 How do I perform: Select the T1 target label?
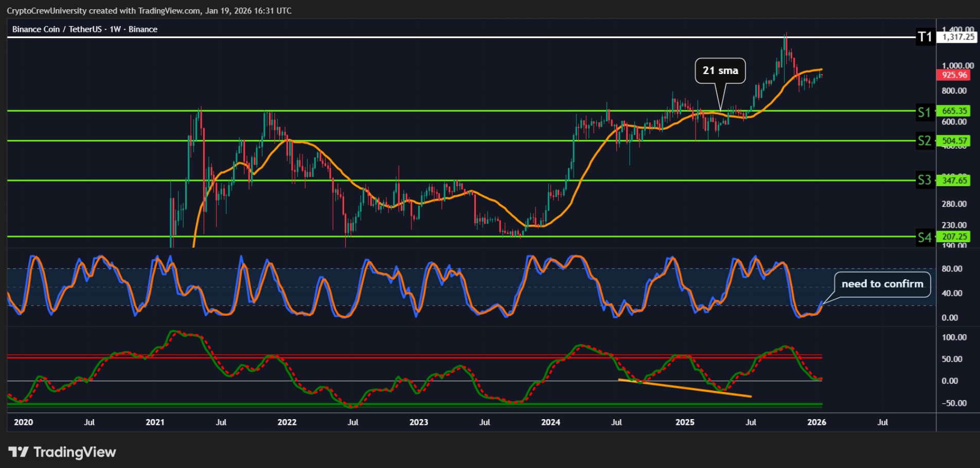pyautogui.click(x=925, y=37)
